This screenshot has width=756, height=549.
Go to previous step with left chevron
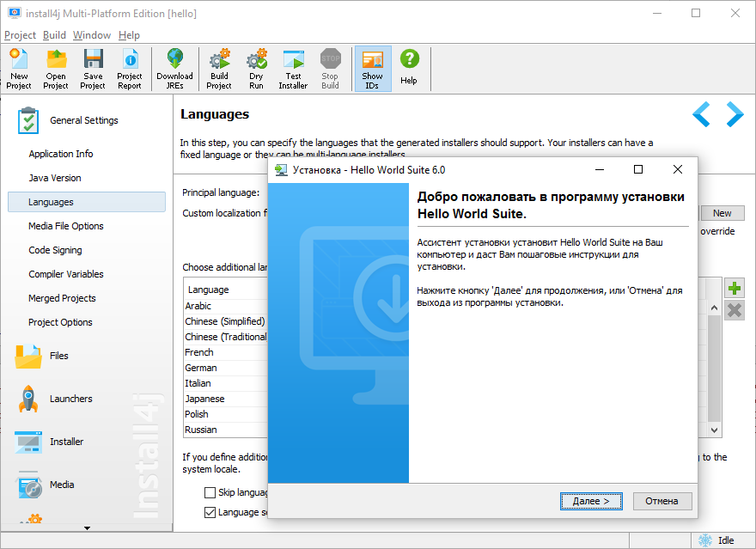click(702, 114)
